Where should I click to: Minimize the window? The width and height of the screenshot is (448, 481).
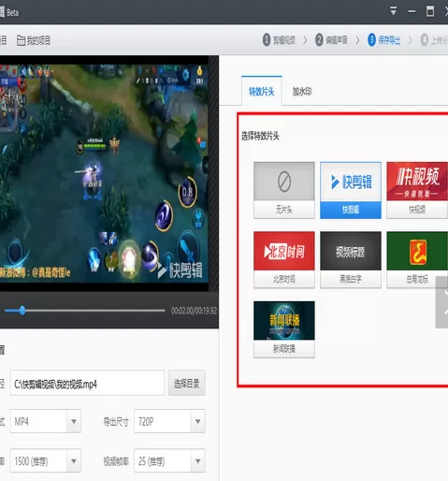point(412,11)
